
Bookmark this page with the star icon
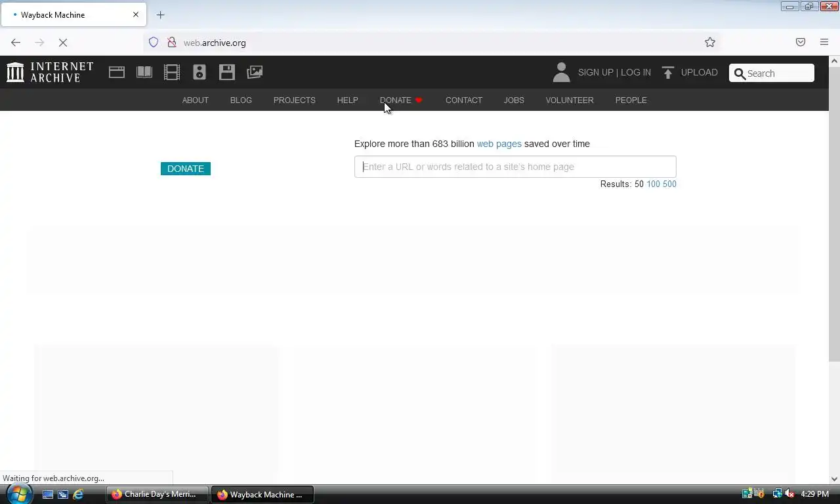(x=710, y=42)
